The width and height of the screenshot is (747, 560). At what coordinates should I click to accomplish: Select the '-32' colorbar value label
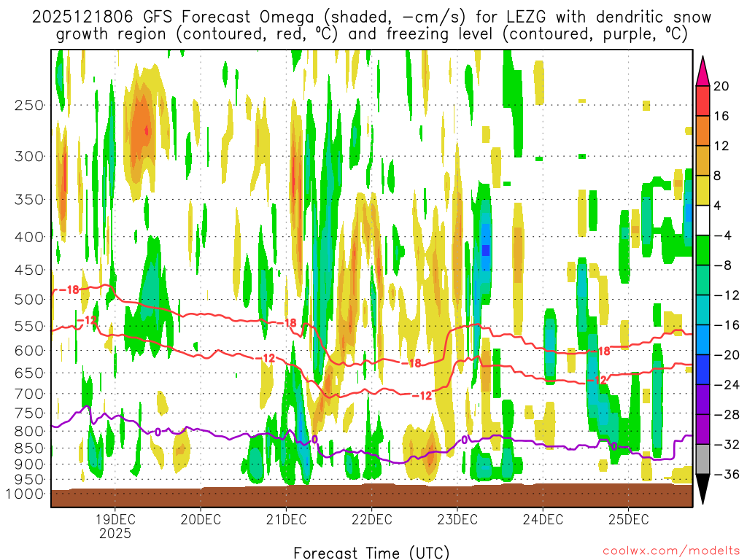727,445
